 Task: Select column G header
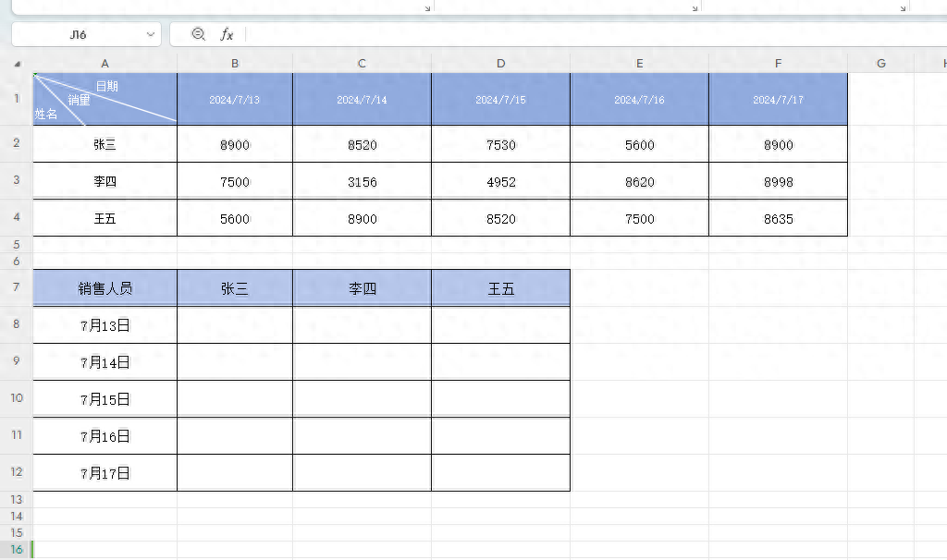[881, 64]
